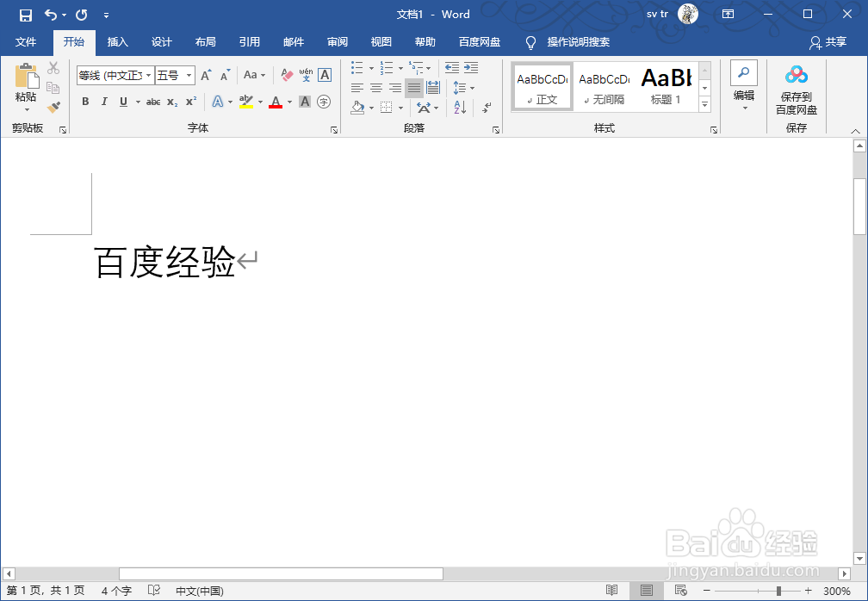The image size is (868, 601).
Task: Switch to the 审阅 tab
Action: coord(338,42)
